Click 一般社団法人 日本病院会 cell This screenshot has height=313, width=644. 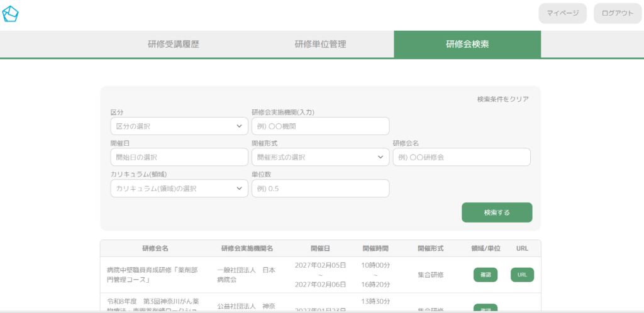(247, 275)
